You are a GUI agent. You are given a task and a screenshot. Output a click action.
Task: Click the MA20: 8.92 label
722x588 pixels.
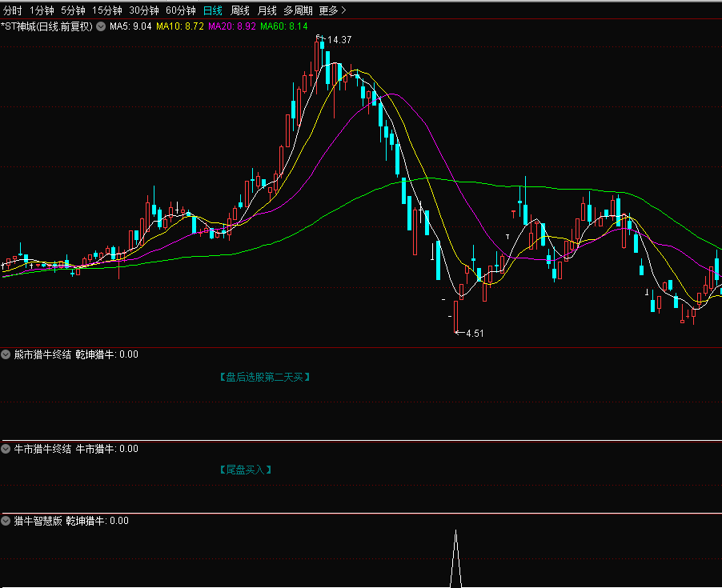click(x=231, y=26)
